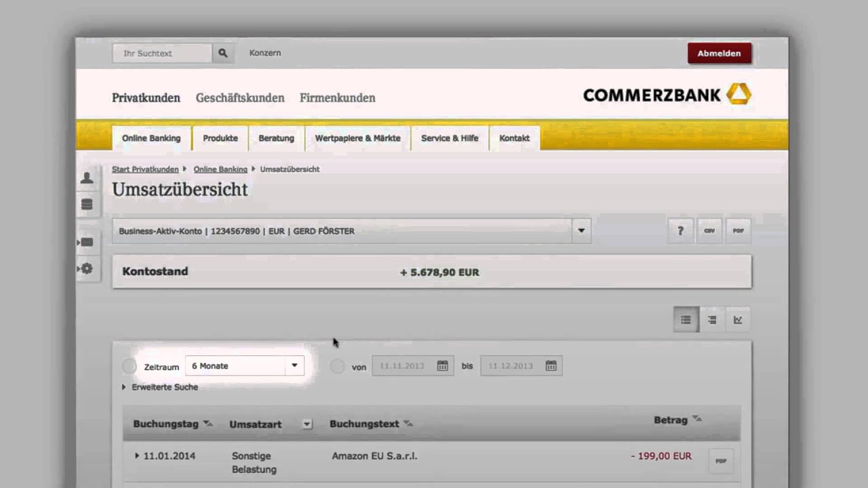
Task: Open the settings gear sidebar icon
Action: click(x=87, y=268)
